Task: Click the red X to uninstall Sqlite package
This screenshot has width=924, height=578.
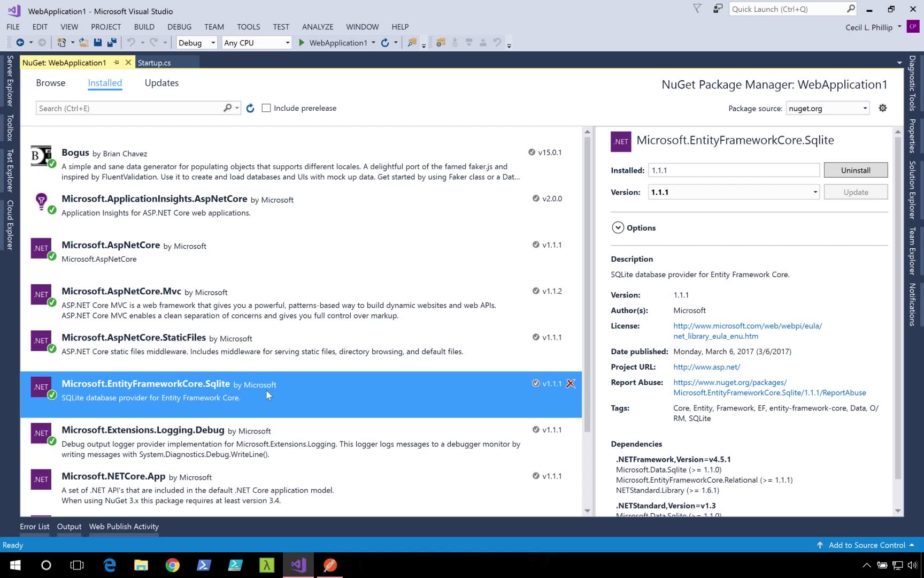Action: pos(571,384)
